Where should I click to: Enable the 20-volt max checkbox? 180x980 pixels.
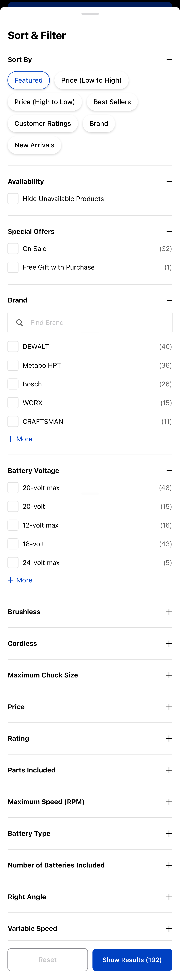point(13,488)
